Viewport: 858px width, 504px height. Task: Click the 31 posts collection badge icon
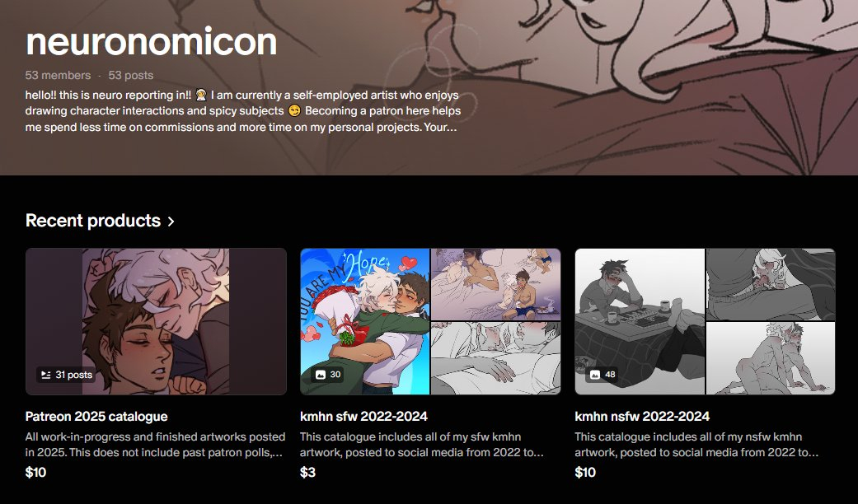pyautogui.click(x=46, y=375)
